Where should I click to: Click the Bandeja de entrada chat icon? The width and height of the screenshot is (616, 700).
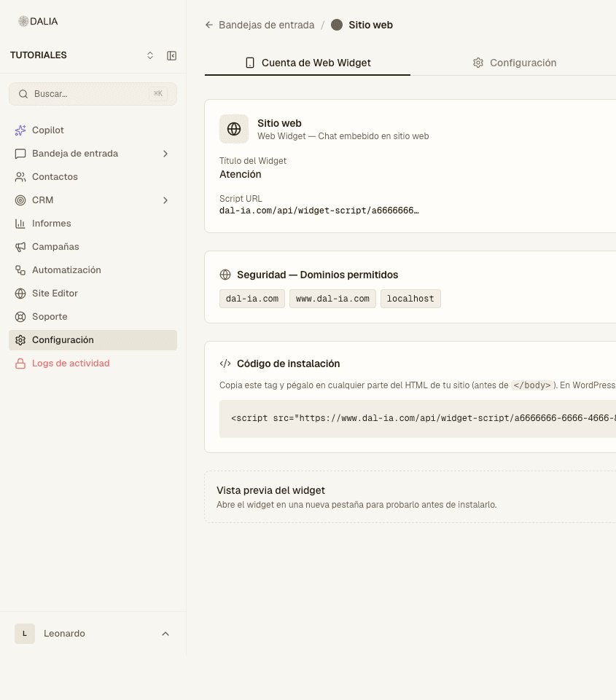point(20,154)
